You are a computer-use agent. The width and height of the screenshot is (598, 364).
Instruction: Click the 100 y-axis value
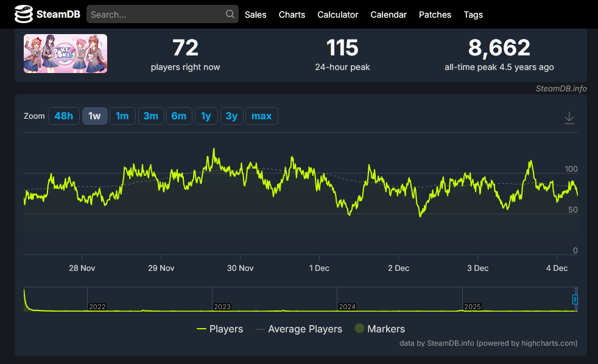pyautogui.click(x=571, y=169)
